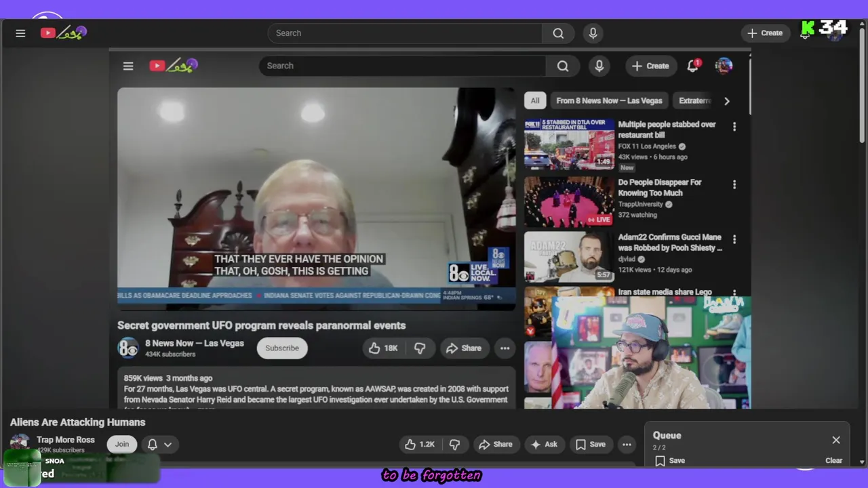Open options for Adam22 video
The height and width of the screenshot is (488, 868).
pos(734,239)
